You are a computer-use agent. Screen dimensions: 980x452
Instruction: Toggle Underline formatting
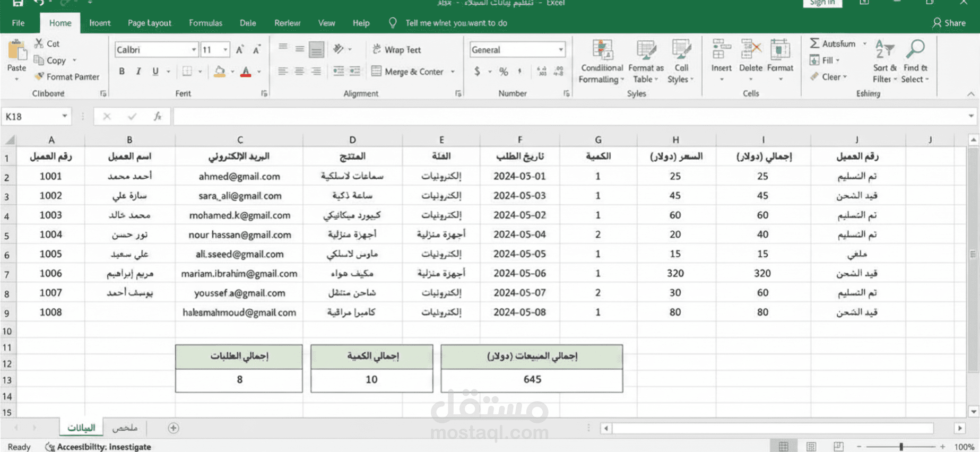click(x=155, y=71)
